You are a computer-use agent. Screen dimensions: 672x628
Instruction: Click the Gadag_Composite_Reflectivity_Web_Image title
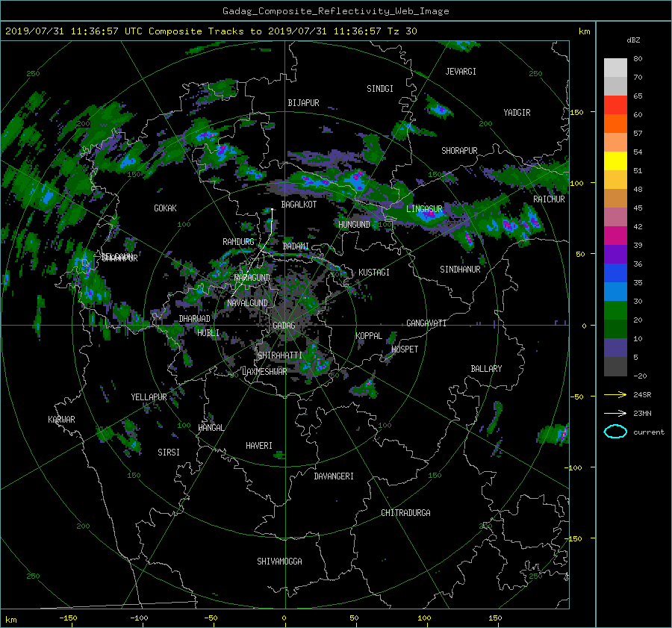tap(335, 11)
